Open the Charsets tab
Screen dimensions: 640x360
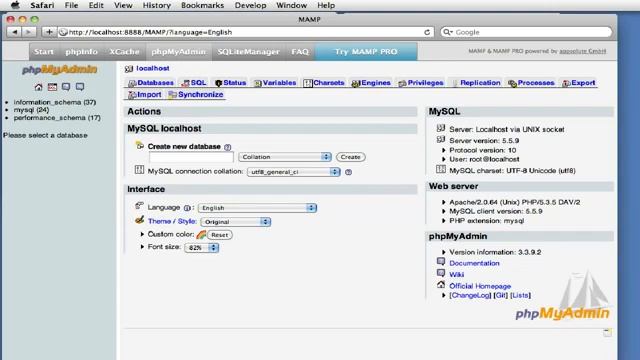click(324, 83)
